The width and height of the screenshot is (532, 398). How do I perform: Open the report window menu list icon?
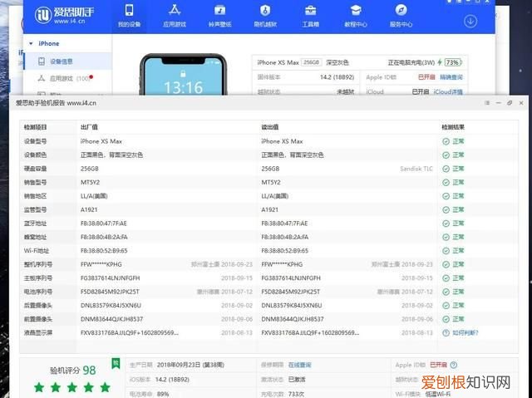(487, 103)
